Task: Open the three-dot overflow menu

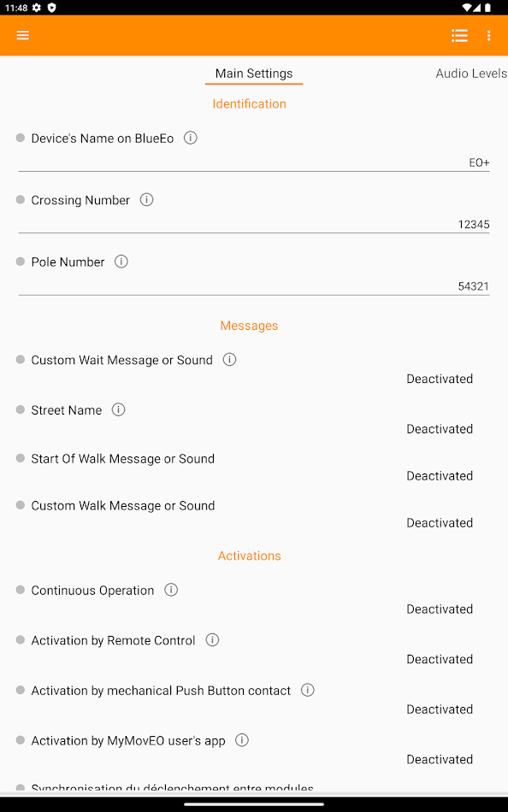Action: click(x=489, y=35)
